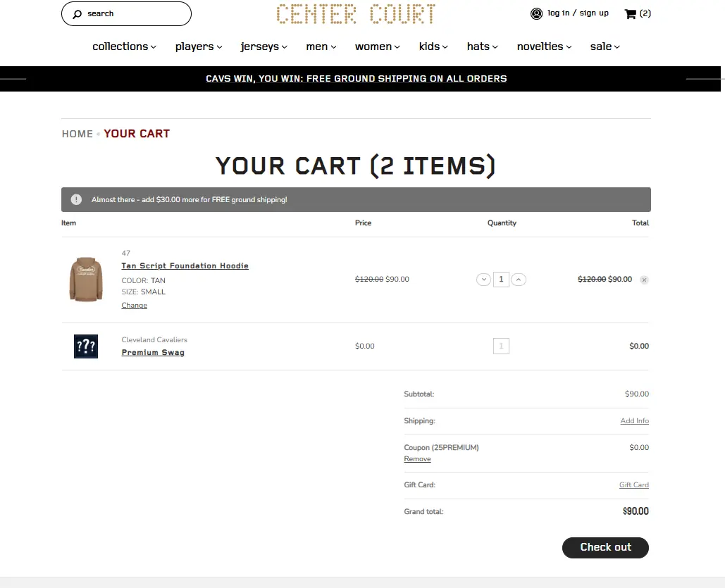Click the alert icon in shipping banner
Image resolution: width=725 pixels, height=588 pixels.
click(76, 200)
